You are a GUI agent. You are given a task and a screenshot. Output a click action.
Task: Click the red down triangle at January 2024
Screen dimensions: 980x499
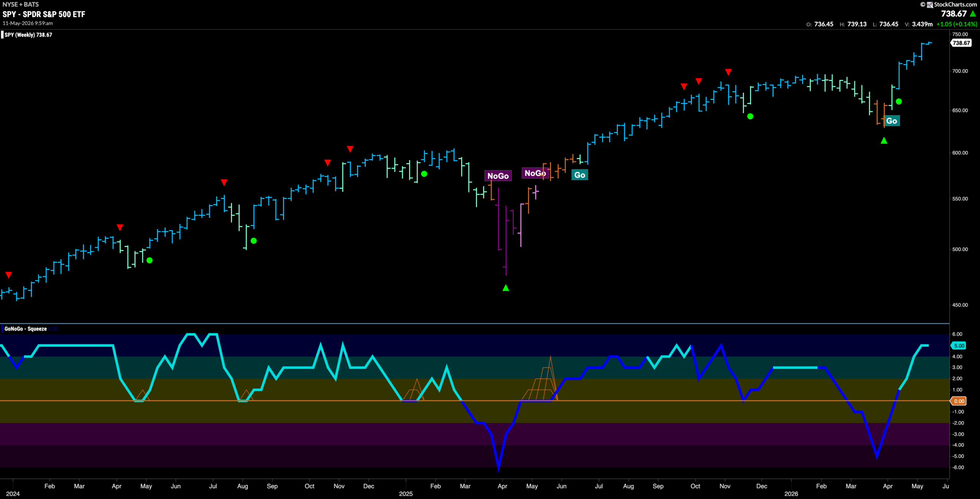click(9, 275)
